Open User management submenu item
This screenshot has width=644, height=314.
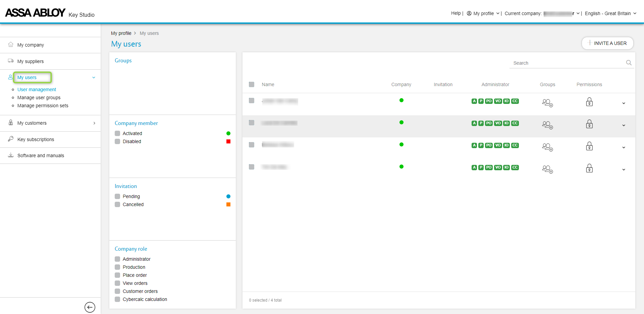tap(37, 89)
